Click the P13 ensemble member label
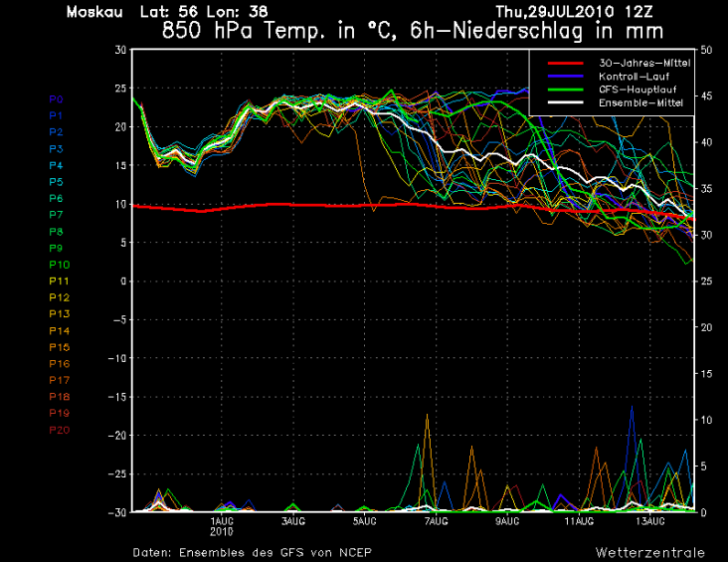Screen dimensions: 728x562 [x=60, y=314]
